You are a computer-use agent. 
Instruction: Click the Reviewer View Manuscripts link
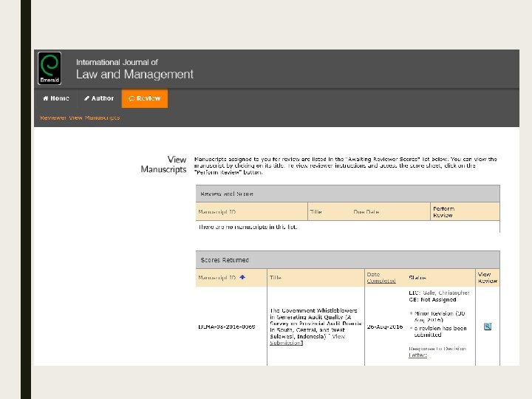click(80, 117)
